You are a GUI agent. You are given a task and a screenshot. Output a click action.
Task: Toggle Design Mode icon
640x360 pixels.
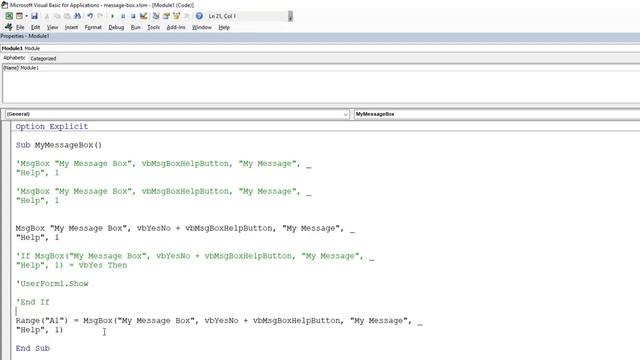pos(143,16)
